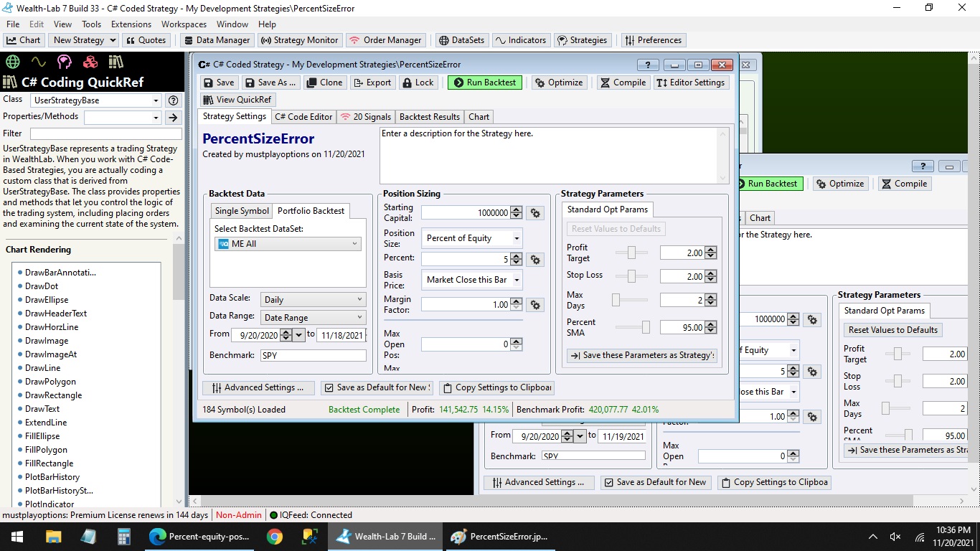Open the Data Scale Daily dropdown
Image resolution: width=980 pixels, height=551 pixels.
coord(312,300)
